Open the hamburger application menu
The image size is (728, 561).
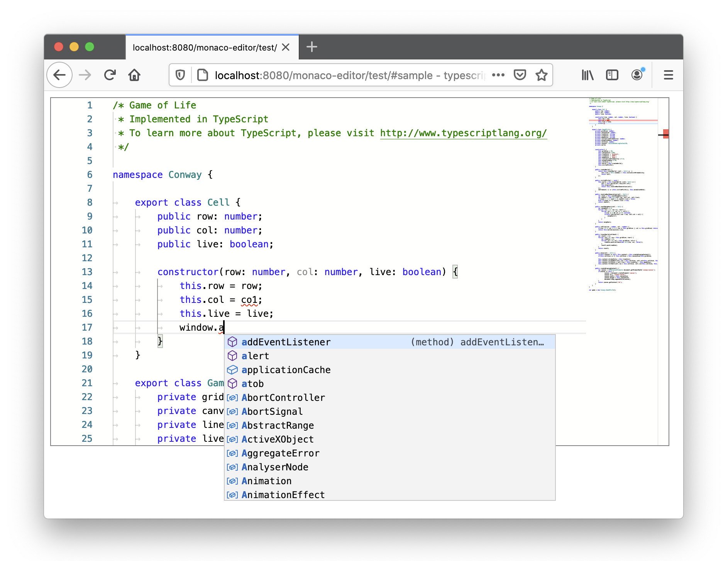[668, 75]
